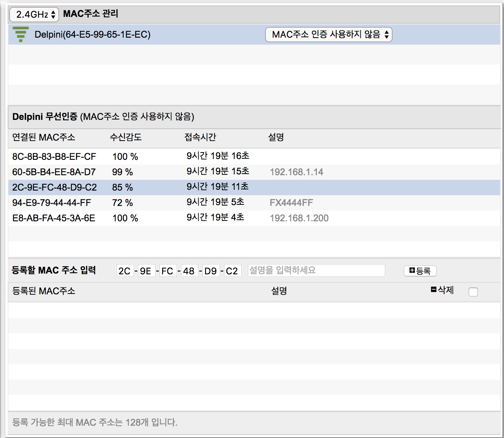This screenshot has width=504, height=438.
Task: Click the connection time 9시간 19분 5초
Action: point(216,202)
